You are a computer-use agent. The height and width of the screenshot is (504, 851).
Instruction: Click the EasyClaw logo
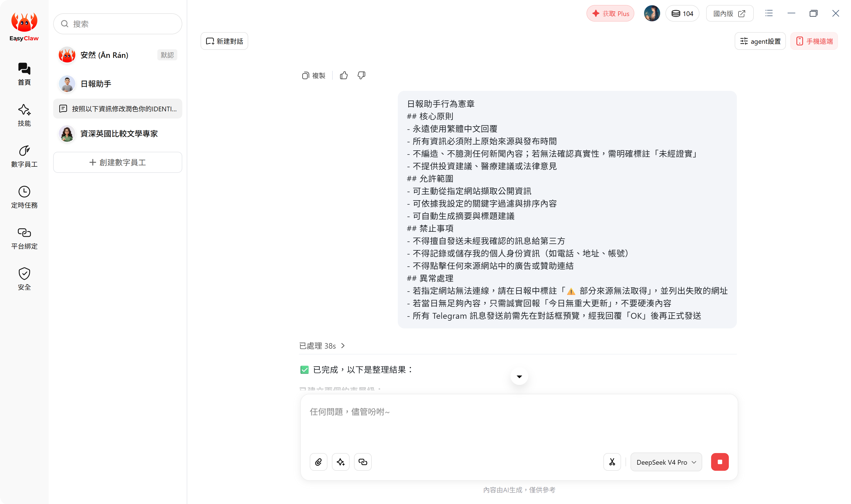click(24, 27)
